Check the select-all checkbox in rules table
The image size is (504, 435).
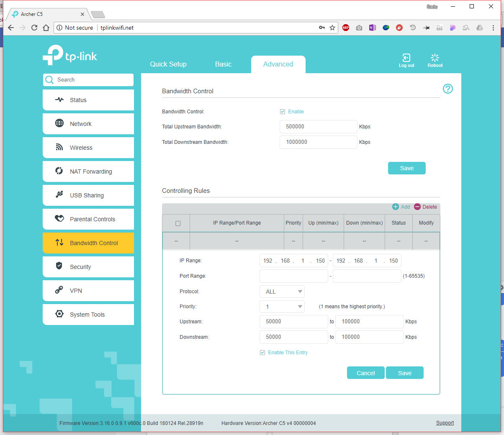point(178,223)
